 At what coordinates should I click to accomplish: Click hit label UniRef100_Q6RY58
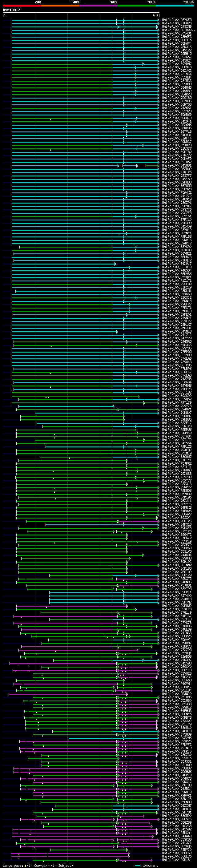point(177,104)
